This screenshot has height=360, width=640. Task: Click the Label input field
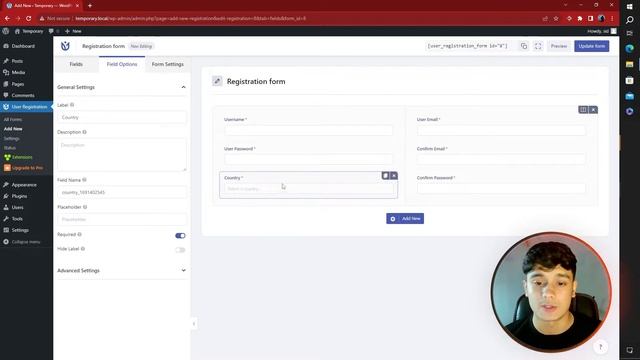[x=122, y=117]
